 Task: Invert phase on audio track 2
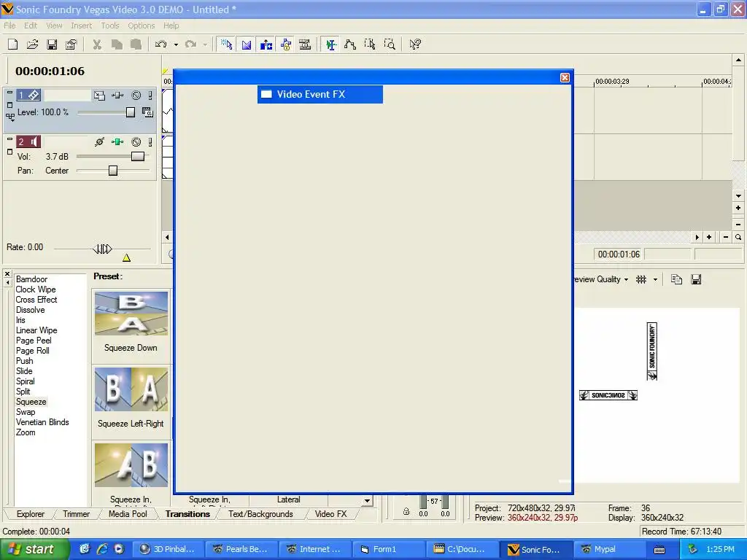tap(99, 142)
